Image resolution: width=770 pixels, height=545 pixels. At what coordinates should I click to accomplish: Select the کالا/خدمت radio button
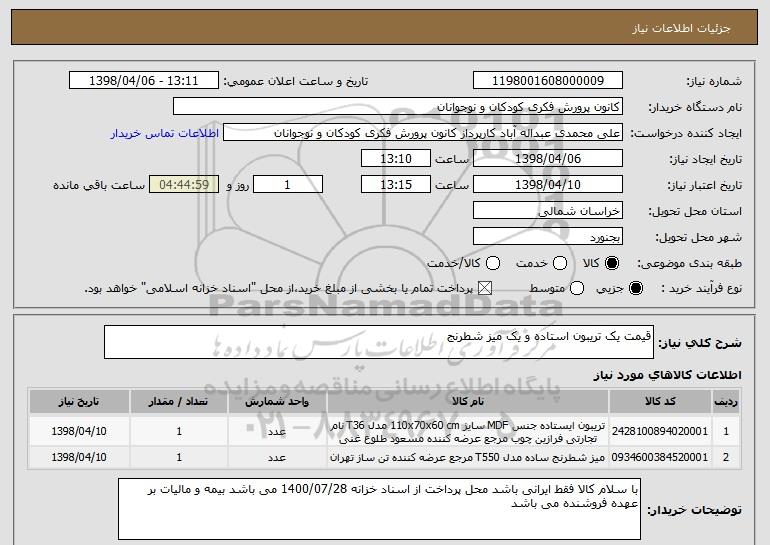pos(493,264)
